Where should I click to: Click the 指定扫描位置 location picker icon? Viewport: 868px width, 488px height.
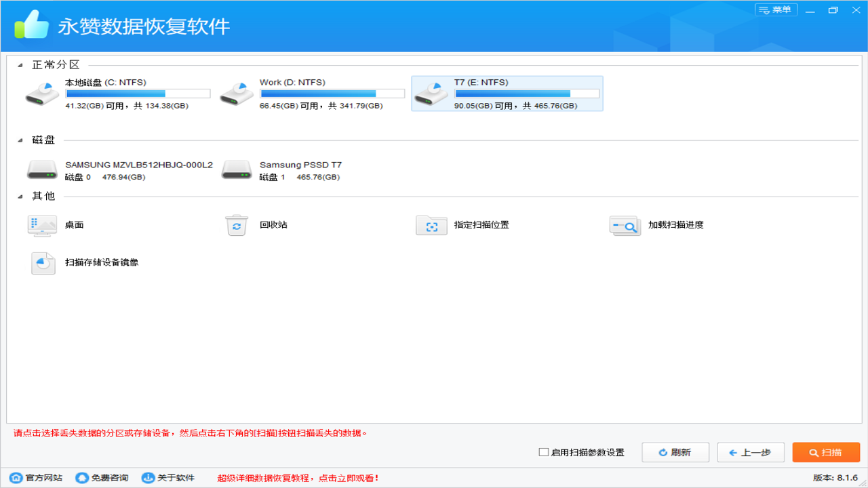tap(431, 225)
